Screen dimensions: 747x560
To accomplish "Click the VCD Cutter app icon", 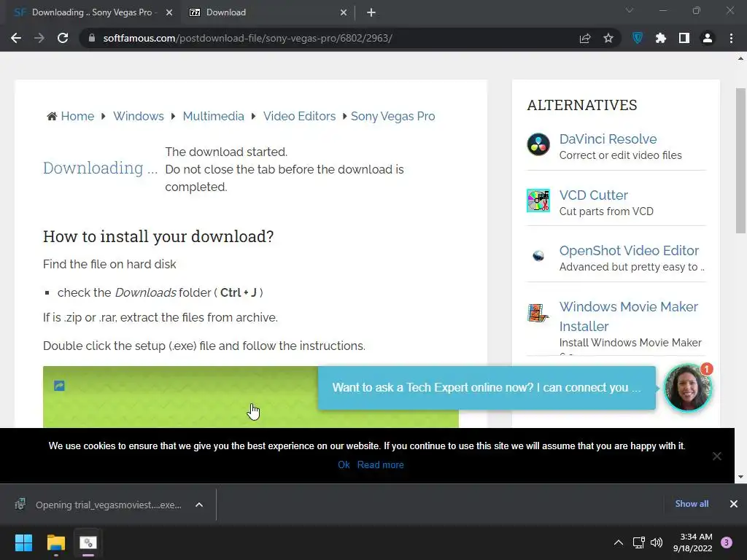I will click(538, 201).
